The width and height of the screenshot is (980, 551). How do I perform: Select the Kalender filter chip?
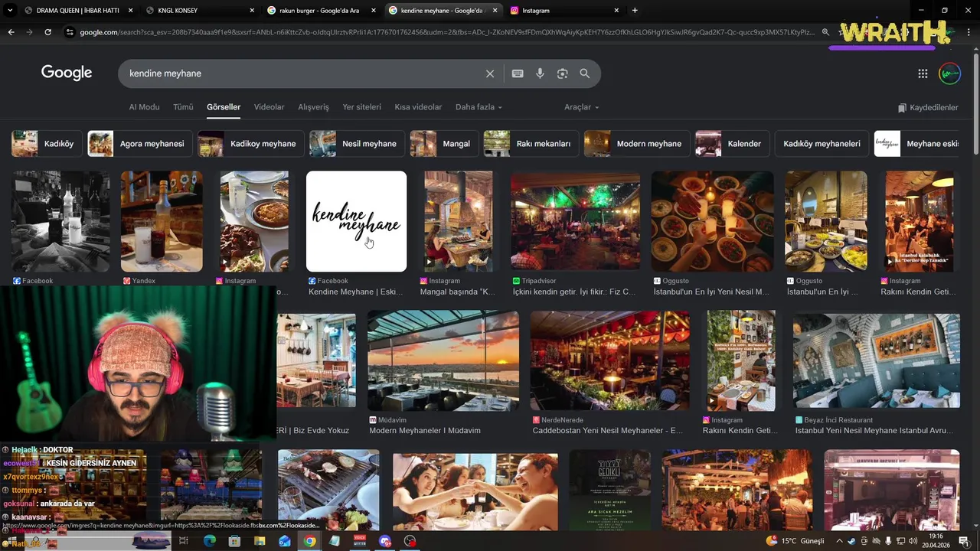click(x=731, y=144)
